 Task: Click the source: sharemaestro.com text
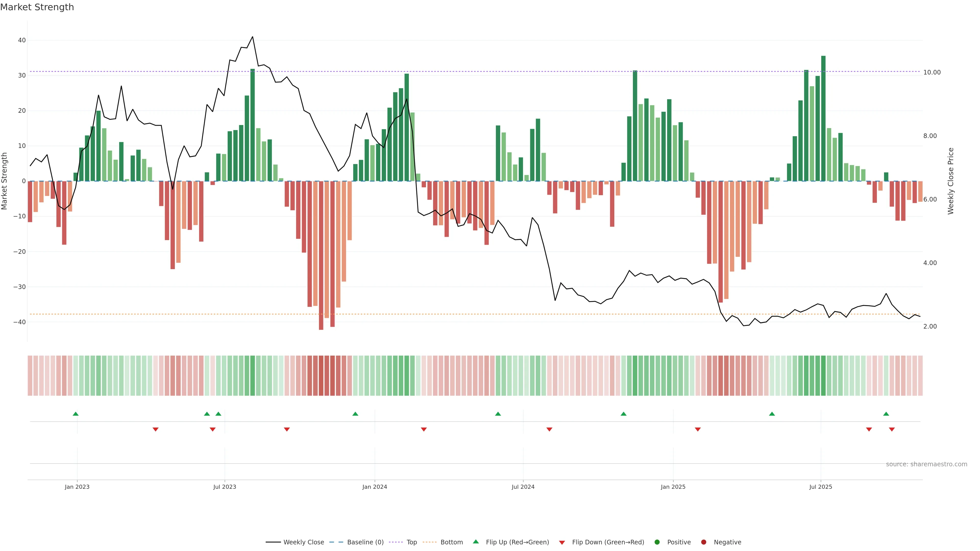[x=926, y=464]
